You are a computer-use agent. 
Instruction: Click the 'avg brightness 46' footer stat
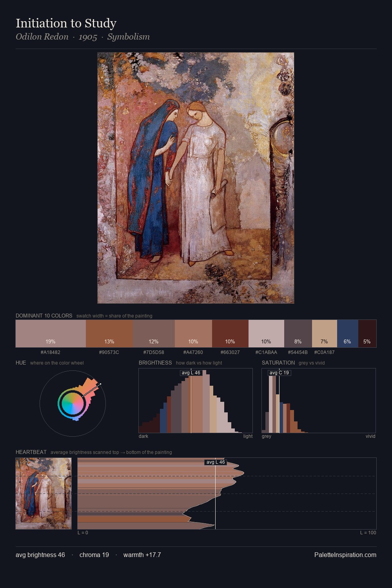point(40,555)
